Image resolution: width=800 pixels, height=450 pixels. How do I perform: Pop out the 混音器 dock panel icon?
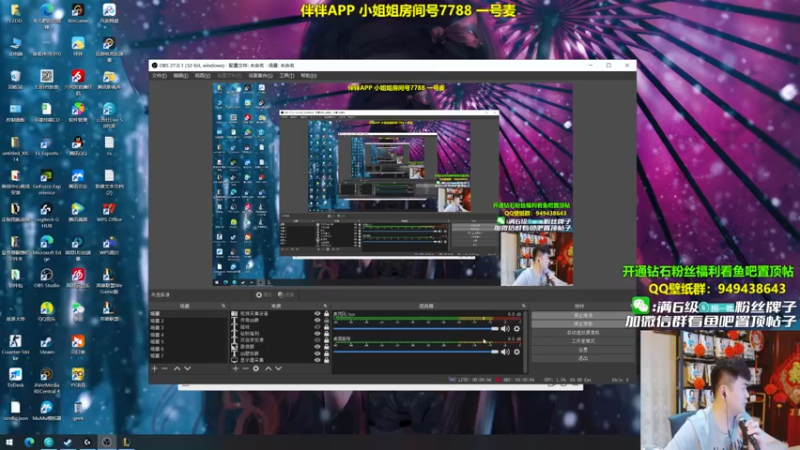[x=523, y=306]
